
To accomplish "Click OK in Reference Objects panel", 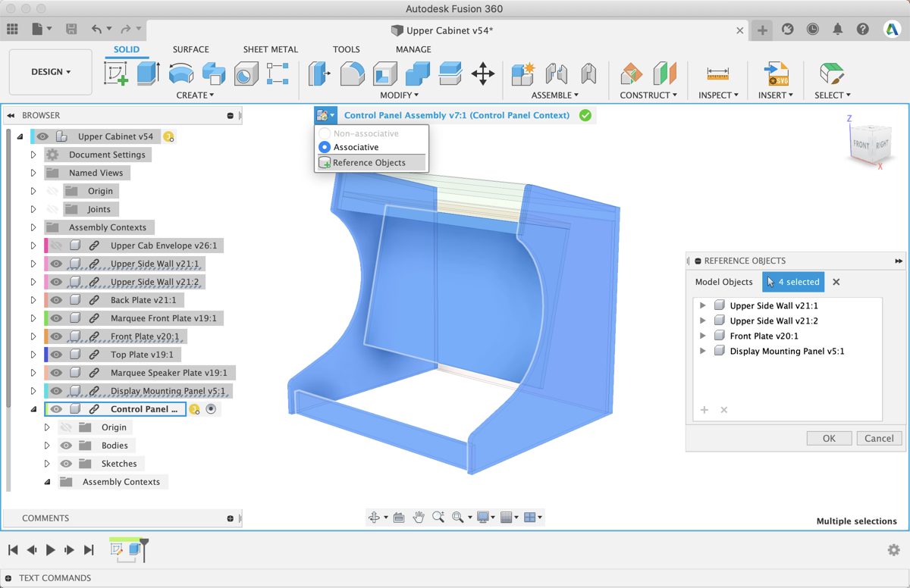I will tap(829, 438).
